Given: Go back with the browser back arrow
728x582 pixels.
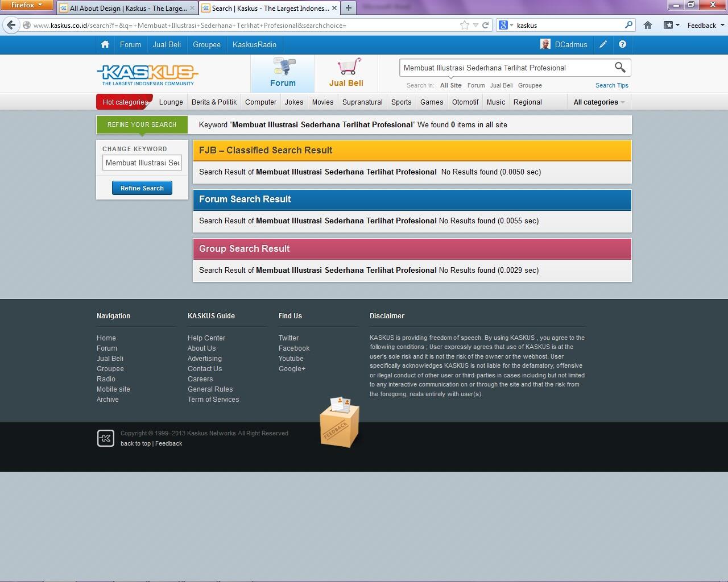Looking at the screenshot, I should pos(11,25).
